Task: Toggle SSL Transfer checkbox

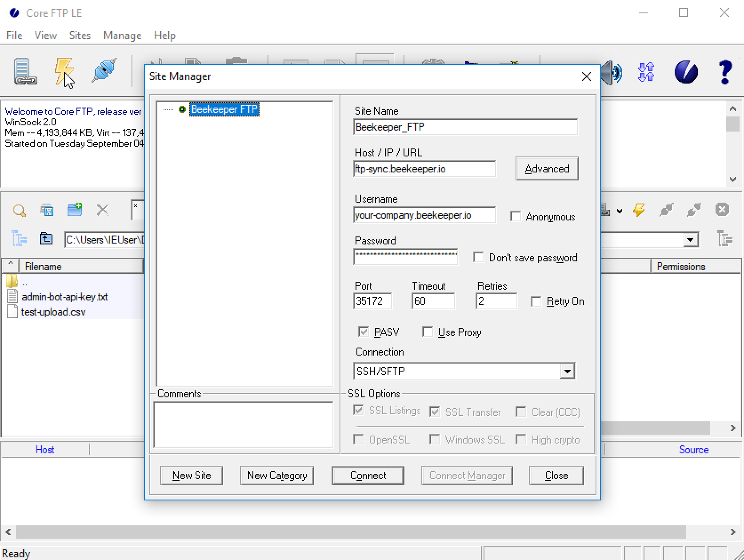Action: point(435,412)
